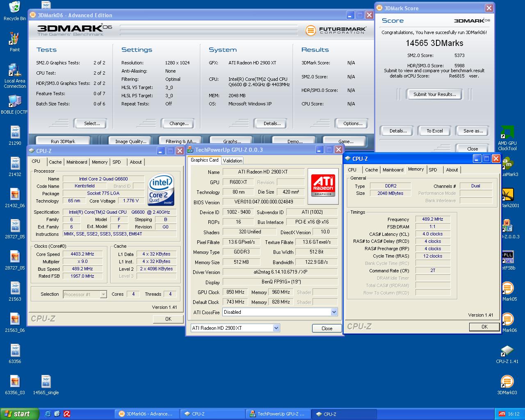
Task: Click Details in 3DMark Score window
Action: pos(398,131)
